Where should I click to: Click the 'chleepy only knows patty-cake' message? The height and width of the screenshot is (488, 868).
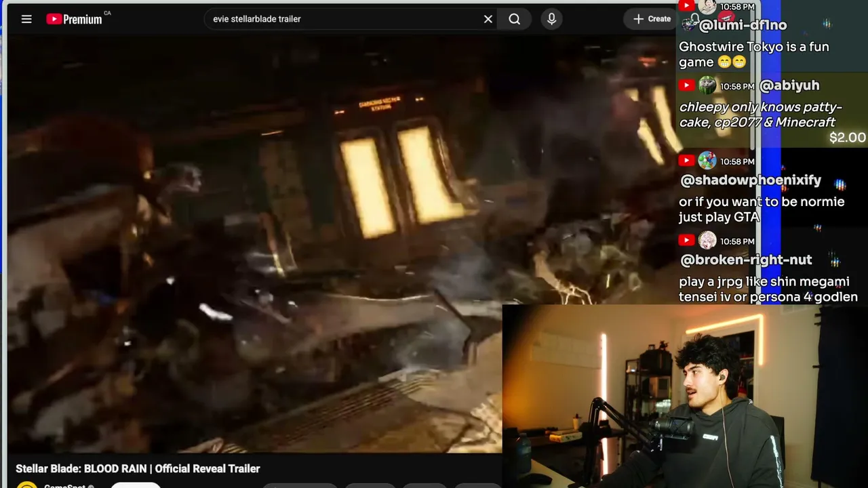(760, 115)
